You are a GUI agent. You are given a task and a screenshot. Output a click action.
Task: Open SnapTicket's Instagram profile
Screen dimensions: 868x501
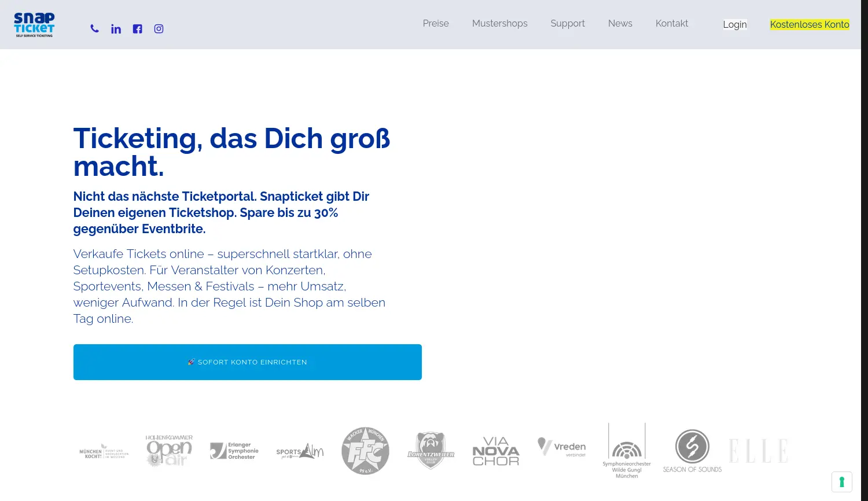[x=159, y=28]
